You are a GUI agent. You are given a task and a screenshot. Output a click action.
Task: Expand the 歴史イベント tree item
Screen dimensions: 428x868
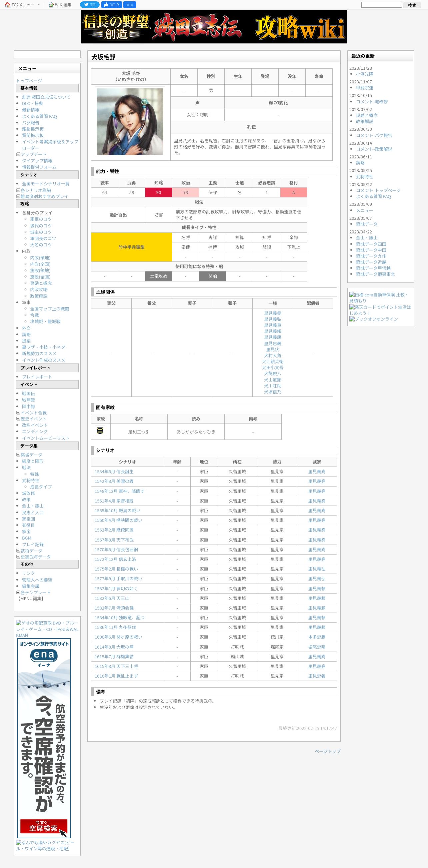point(18,418)
